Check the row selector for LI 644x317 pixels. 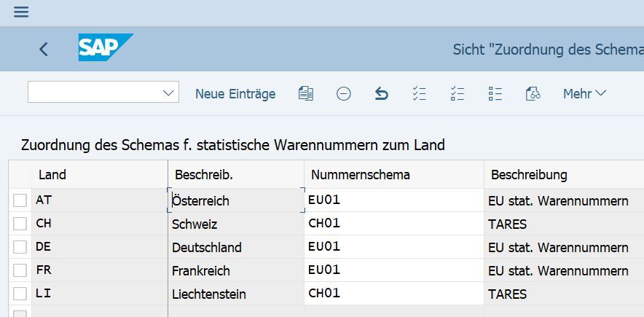click(20, 294)
